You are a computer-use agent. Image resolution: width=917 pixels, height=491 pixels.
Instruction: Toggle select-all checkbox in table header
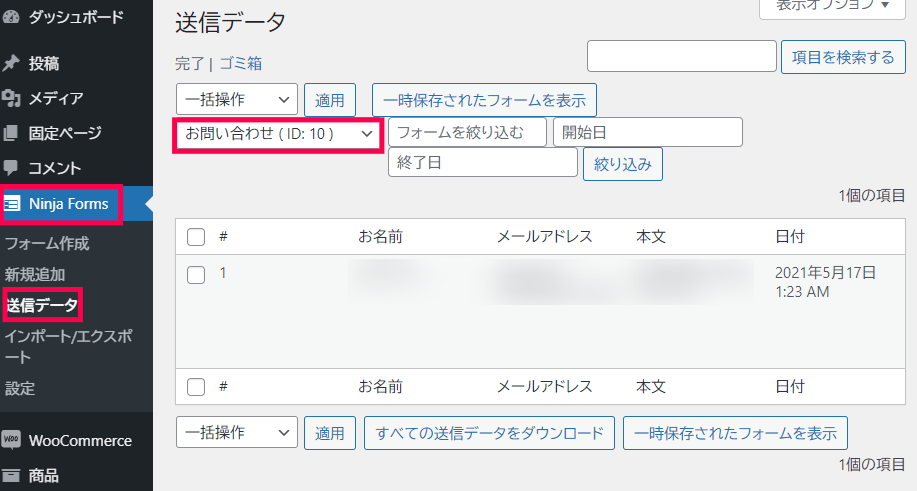pyautogui.click(x=196, y=237)
